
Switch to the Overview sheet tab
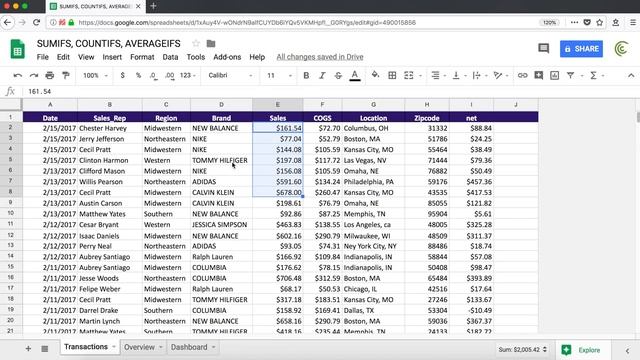coord(143,347)
